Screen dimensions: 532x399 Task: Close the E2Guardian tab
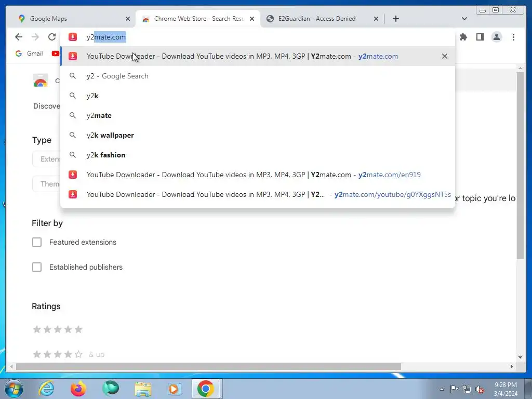point(376,19)
